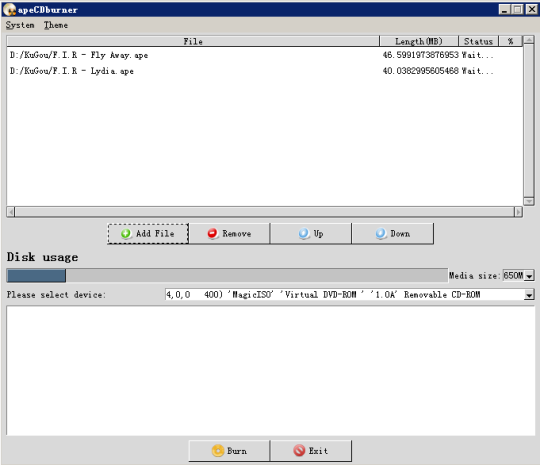
Task: Sort by the Length(MB) column header
Action: point(419,41)
